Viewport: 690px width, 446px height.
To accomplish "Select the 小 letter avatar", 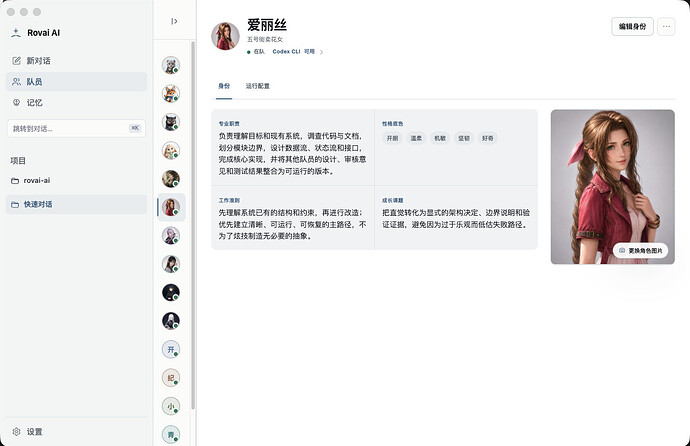I will (171, 406).
